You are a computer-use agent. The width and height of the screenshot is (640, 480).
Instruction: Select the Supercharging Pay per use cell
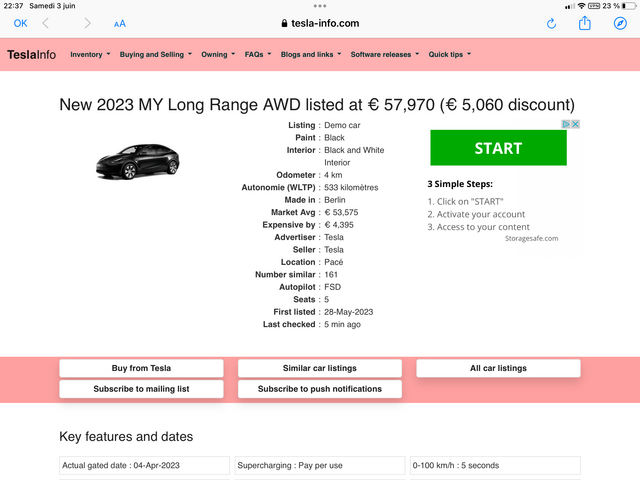pos(320,465)
